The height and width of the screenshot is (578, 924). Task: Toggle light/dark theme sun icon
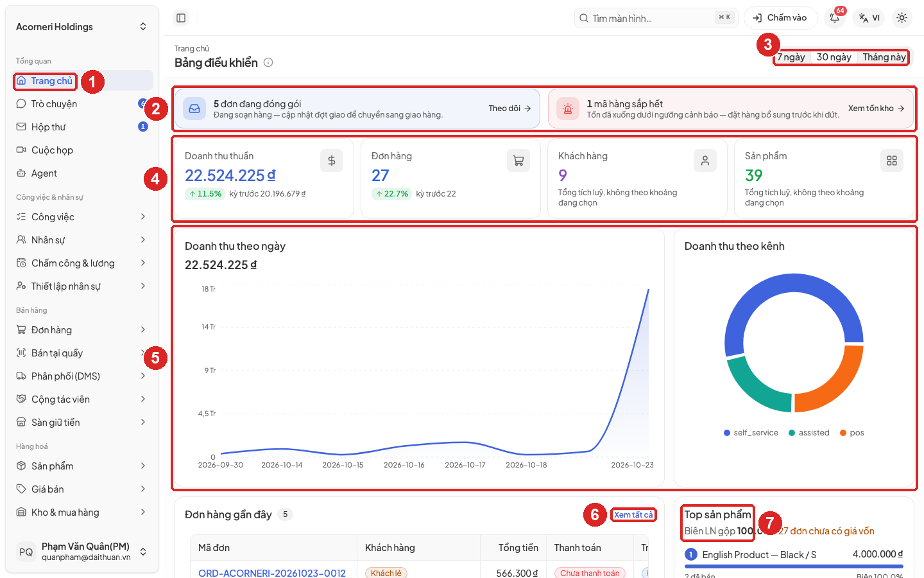902,18
